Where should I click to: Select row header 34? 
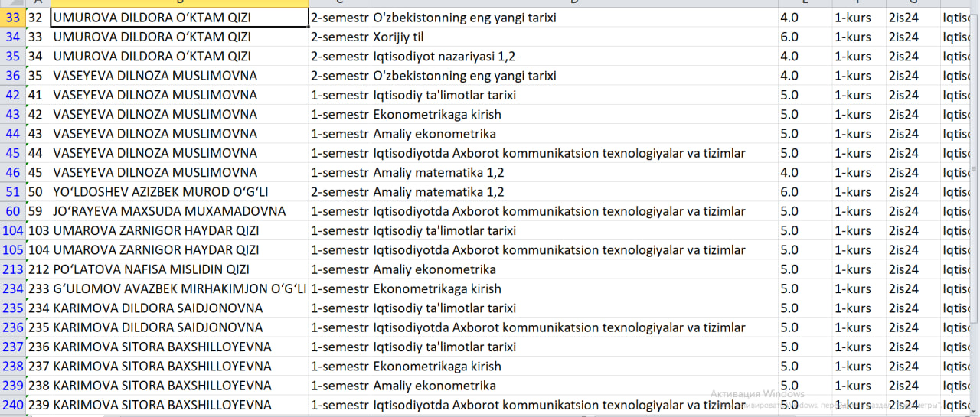pyautogui.click(x=12, y=37)
